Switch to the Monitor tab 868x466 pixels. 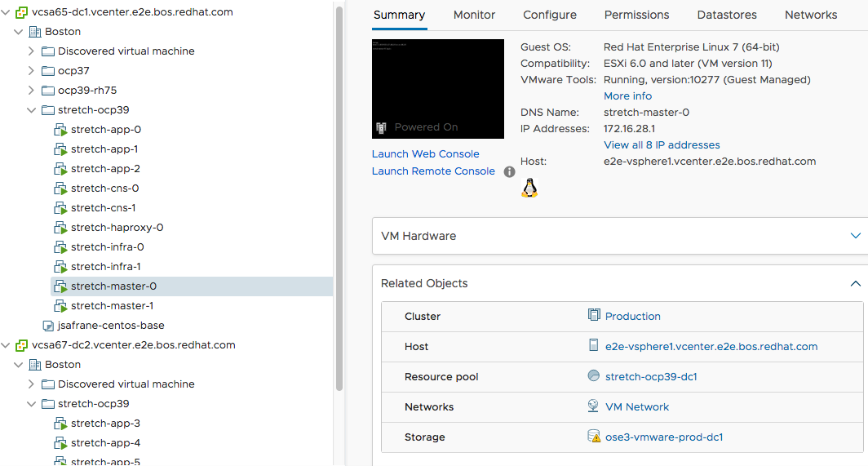coord(474,15)
